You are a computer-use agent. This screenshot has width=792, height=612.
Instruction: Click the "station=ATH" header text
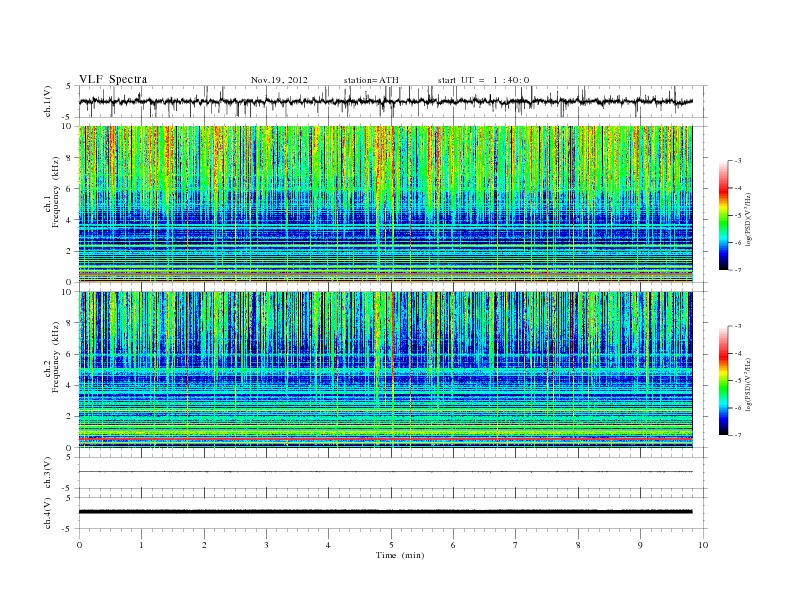click(x=371, y=80)
